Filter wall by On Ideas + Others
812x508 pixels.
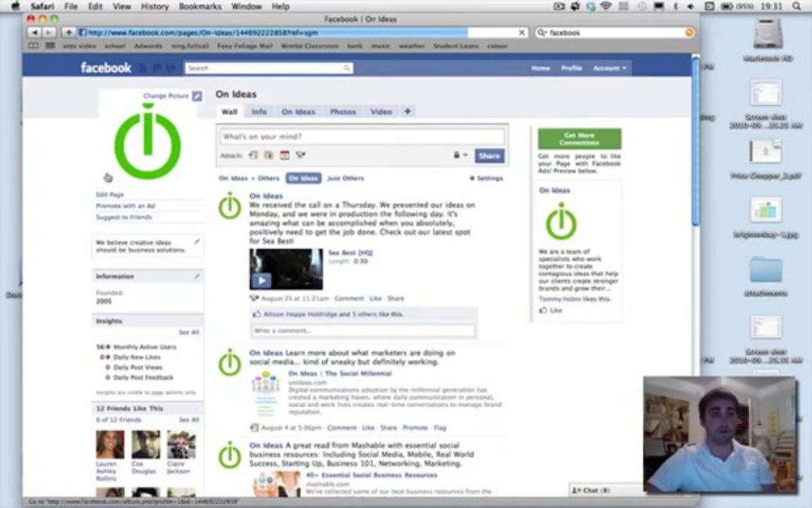click(249, 178)
